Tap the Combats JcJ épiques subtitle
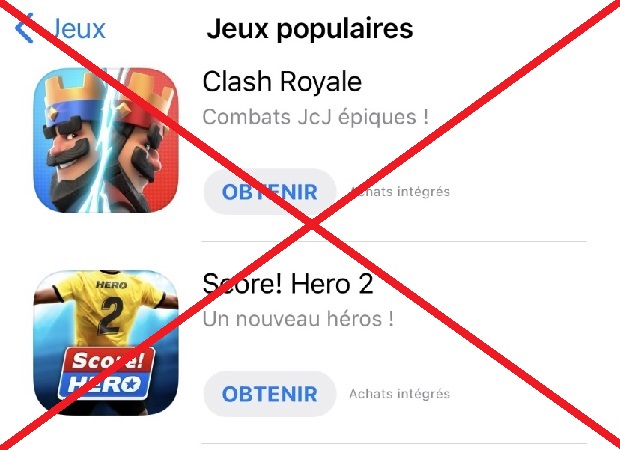This screenshot has width=620, height=450. pyautogui.click(x=316, y=117)
